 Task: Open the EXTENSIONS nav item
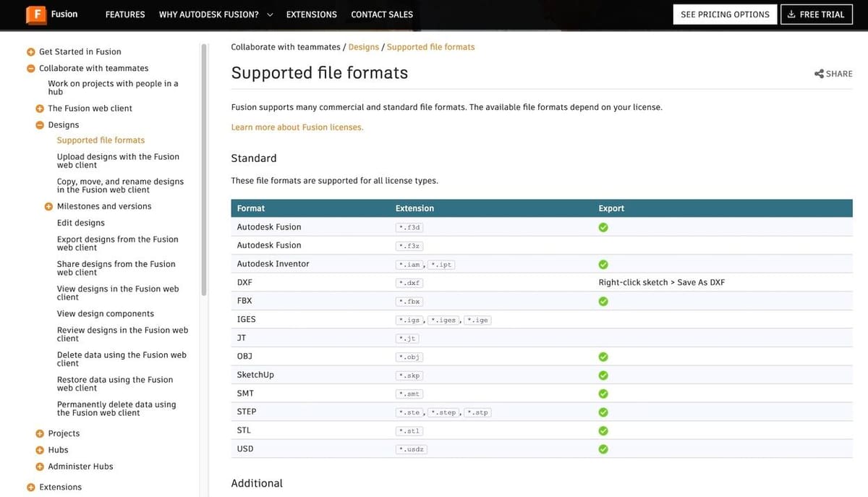(312, 14)
